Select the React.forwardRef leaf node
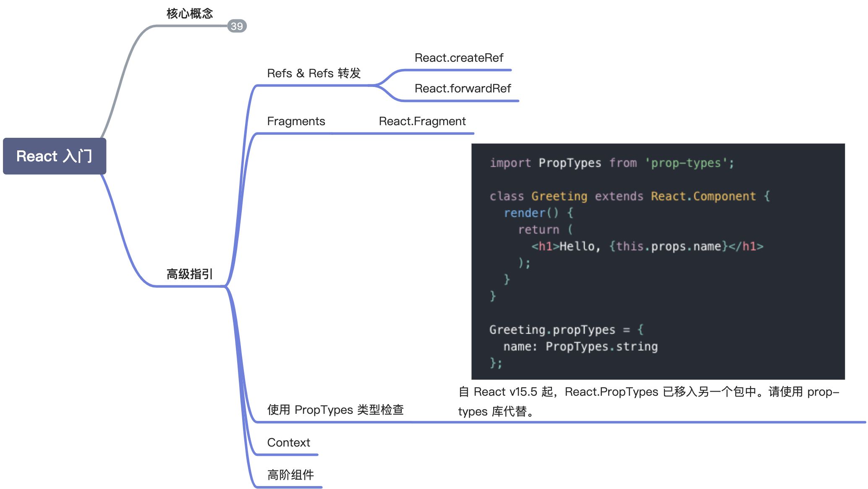The width and height of the screenshot is (868, 489). (x=463, y=88)
